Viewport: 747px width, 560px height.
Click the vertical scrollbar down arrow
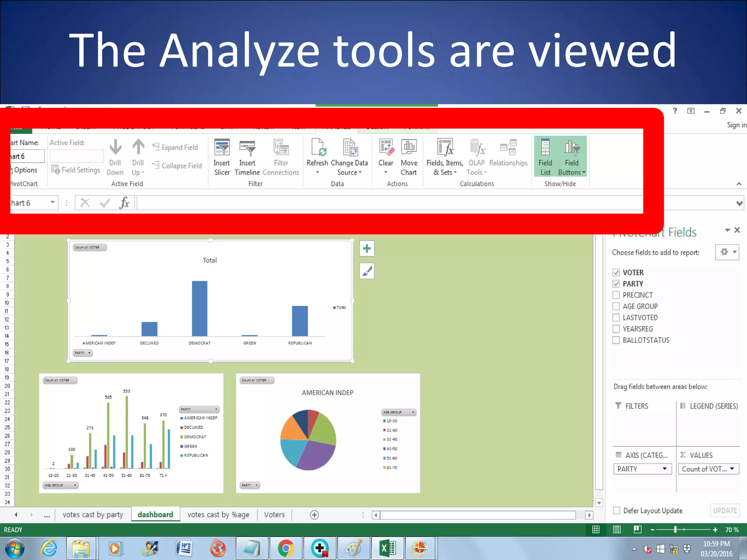pos(599,503)
